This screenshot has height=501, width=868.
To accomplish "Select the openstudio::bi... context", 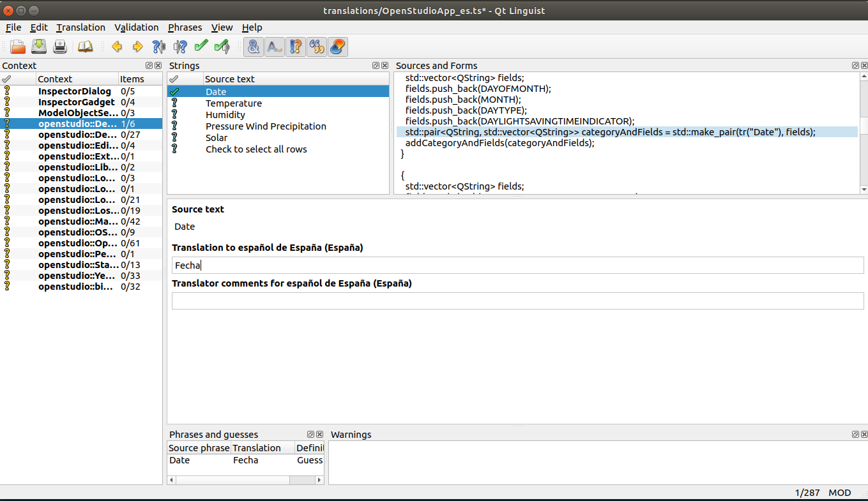I will click(x=81, y=287).
